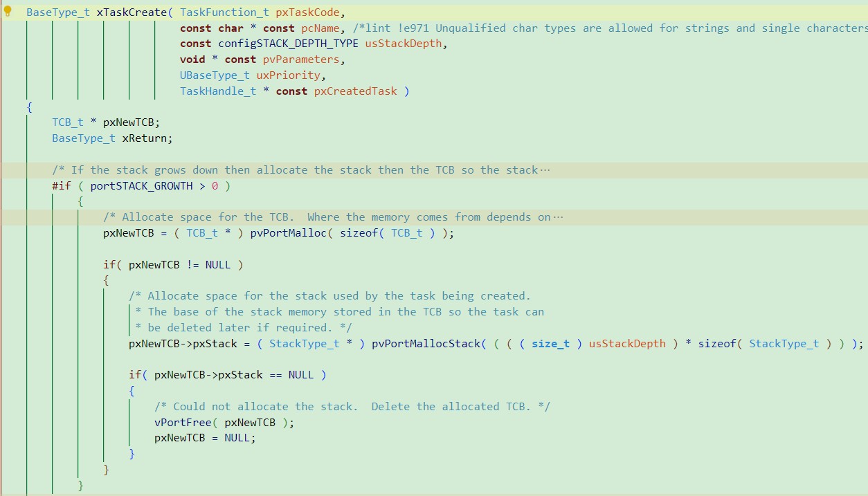
Task: Expand folded 'If the stack grows down' comment ellipsis
Action: (545, 170)
